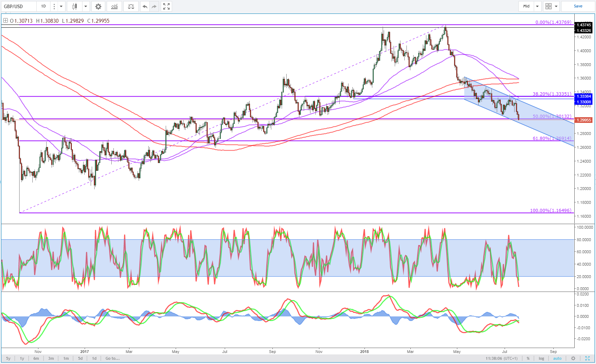Select the 0.00%(1.43769) Fibonacci label
Image resolution: width=596 pixels, height=364 pixels.
pos(553,22)
